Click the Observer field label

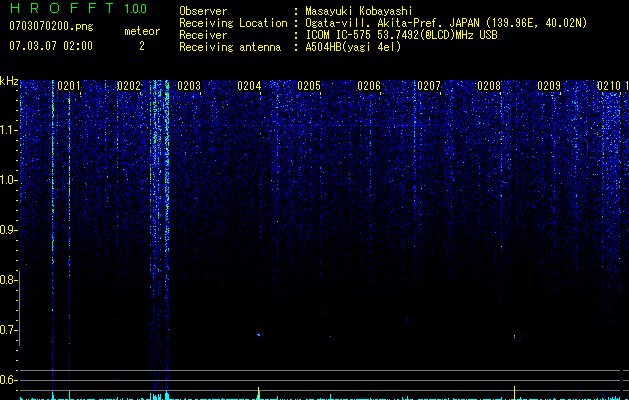pos(203,11)
